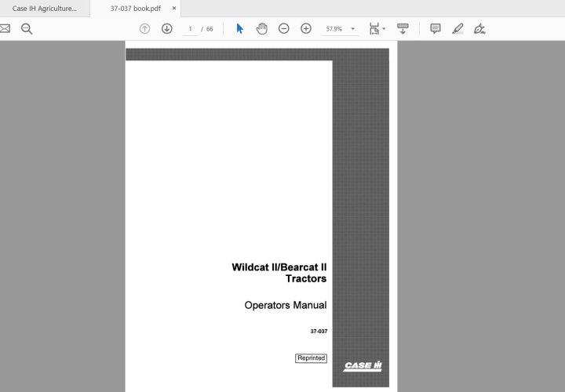
Task: Select the 37-037 book.pdf tab
Action: [x=136, y=9]
